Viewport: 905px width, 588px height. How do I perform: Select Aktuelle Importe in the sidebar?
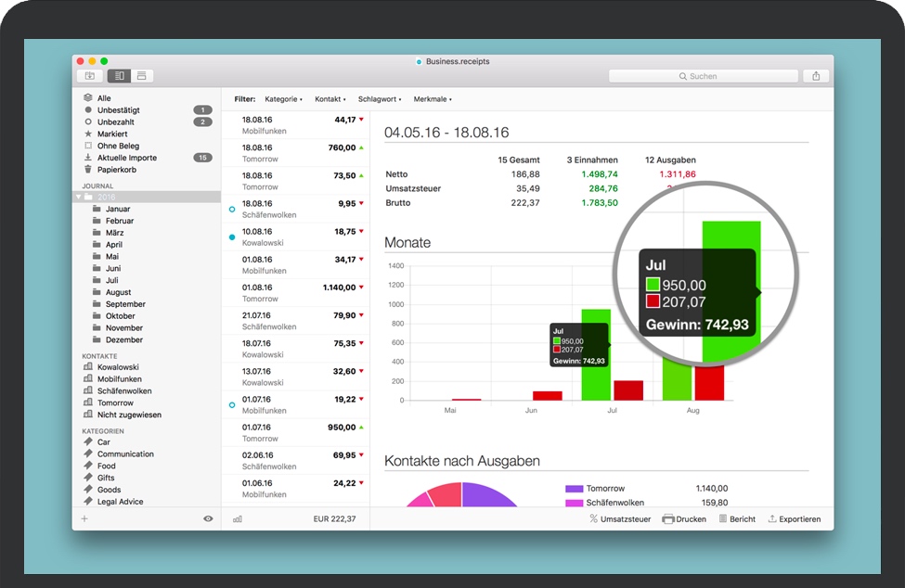click(126, 158)
